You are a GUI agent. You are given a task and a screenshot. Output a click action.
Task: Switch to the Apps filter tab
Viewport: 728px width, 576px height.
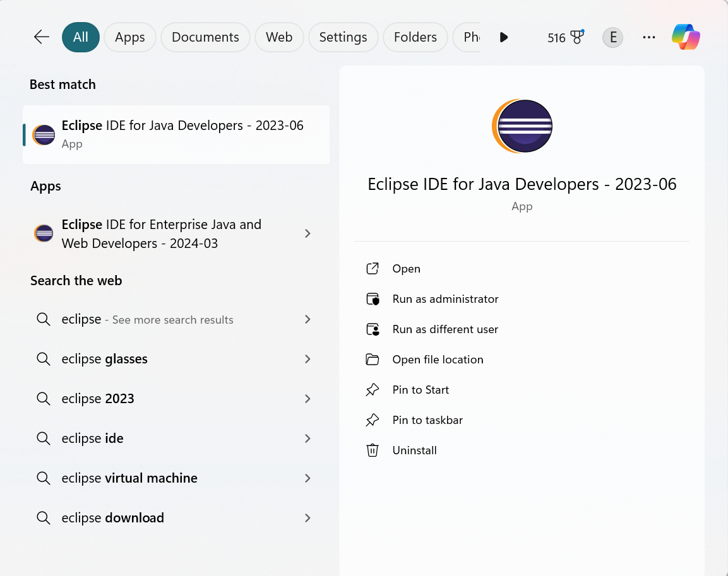point(130,37)
